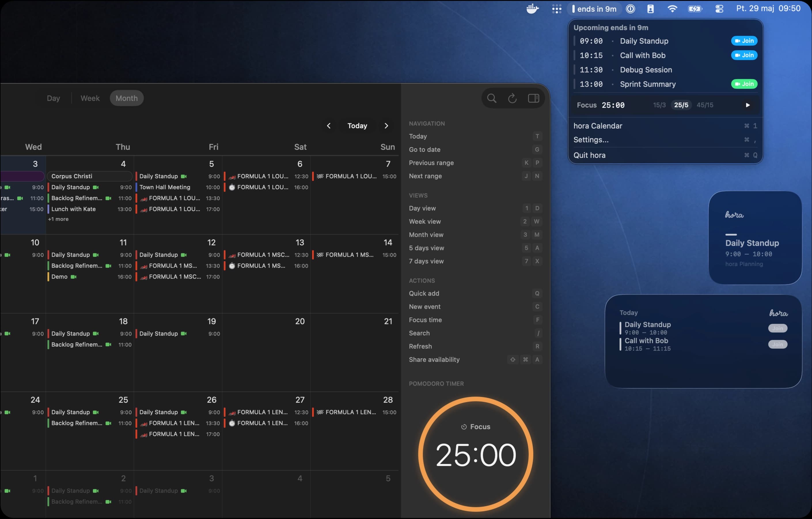Open Lunch with Kate event
Screen dimensions: 812x519
pyautogui.click(x=90, y=209)
